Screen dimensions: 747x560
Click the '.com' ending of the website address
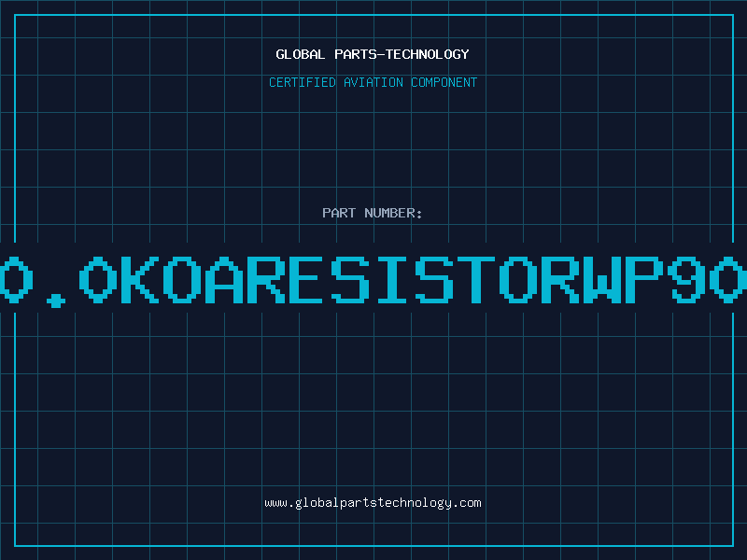coord(467,503)
